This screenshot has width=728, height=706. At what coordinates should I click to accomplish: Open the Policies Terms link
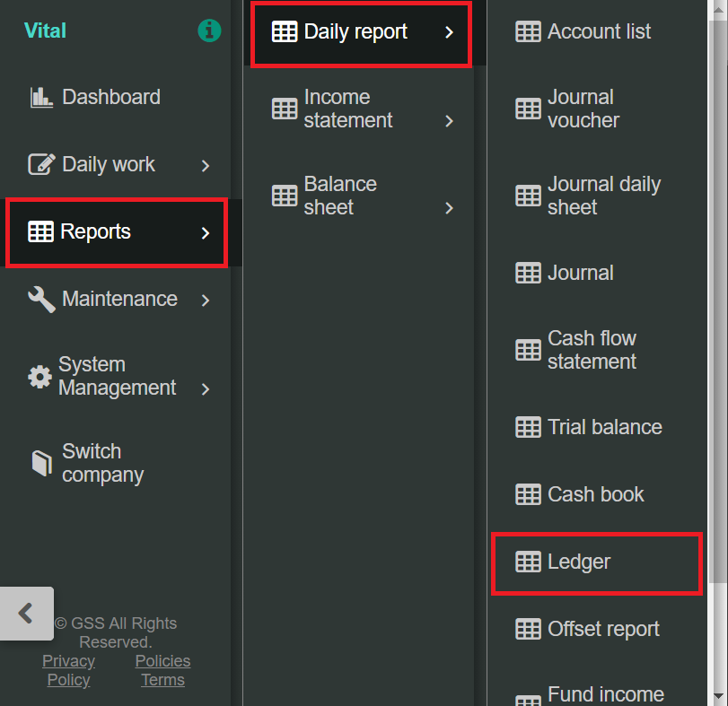pyautogui.click(x=162, y=670)
